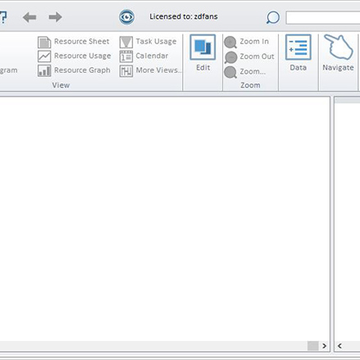Click the Zoom Out magnifier icon
This screenshot has width=360, height=360.
tap(230, 57)
